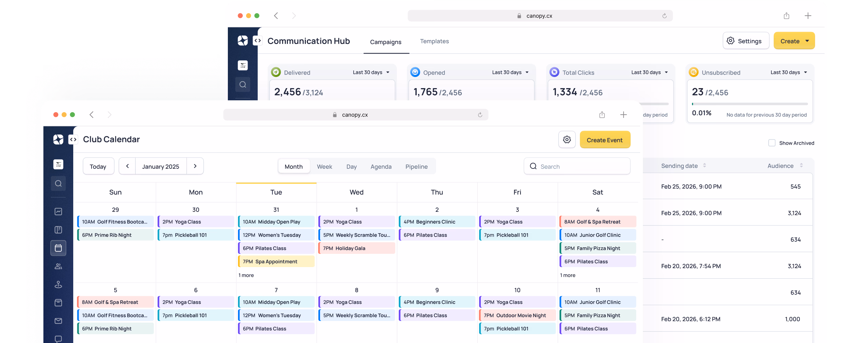Open Delivered Last 30 days dropdown
The image size is (868, 343).
[371, 72]
